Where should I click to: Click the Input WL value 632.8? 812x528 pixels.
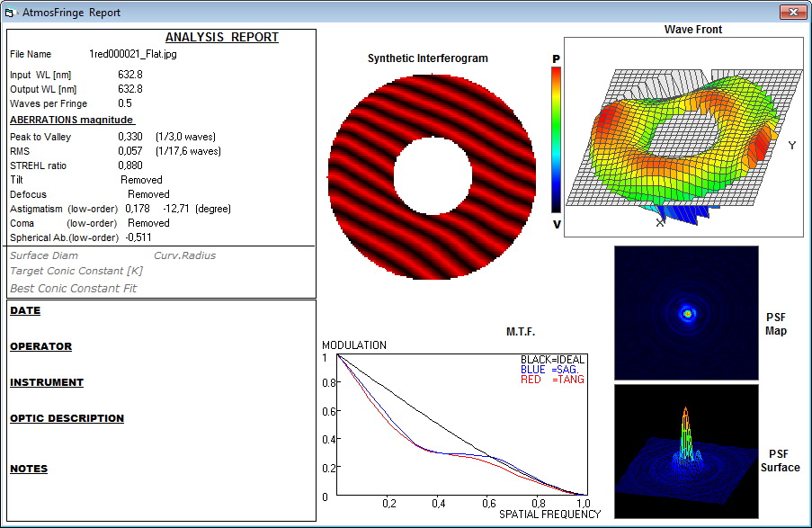pos(130,75)
